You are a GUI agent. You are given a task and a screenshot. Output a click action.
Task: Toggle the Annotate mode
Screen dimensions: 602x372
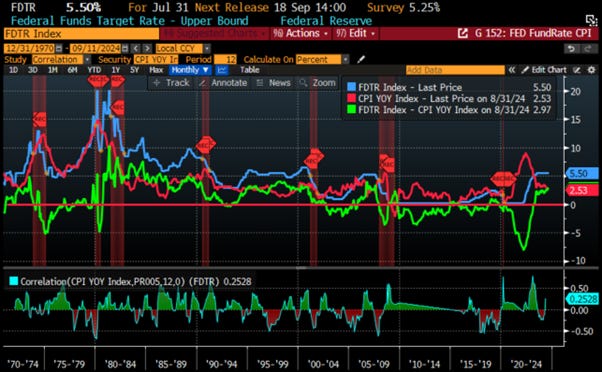pyautogui.click(x=223, y=83)
